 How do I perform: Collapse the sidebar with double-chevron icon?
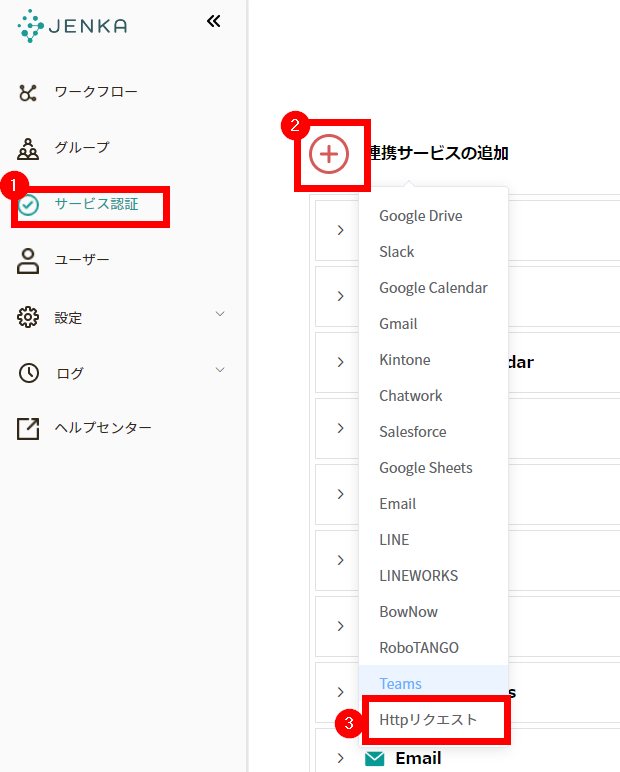pos(213,21)
